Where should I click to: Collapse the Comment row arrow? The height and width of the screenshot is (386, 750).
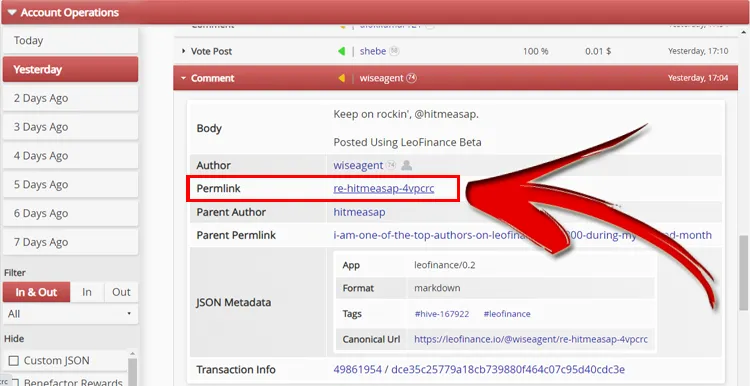pyautogui.click(x=183, y=78)
